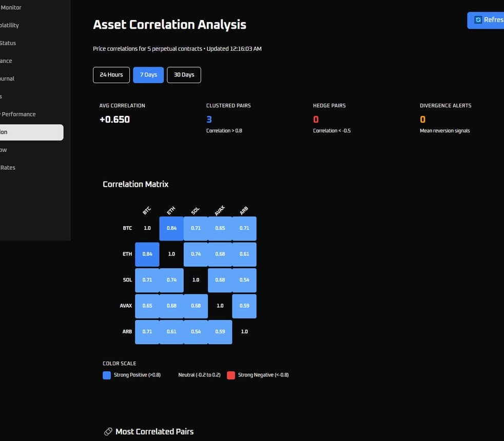The image size is (504, 441).
Task: Click the link icon beside Most Correlated Pairs
Action: click(108, 432)
